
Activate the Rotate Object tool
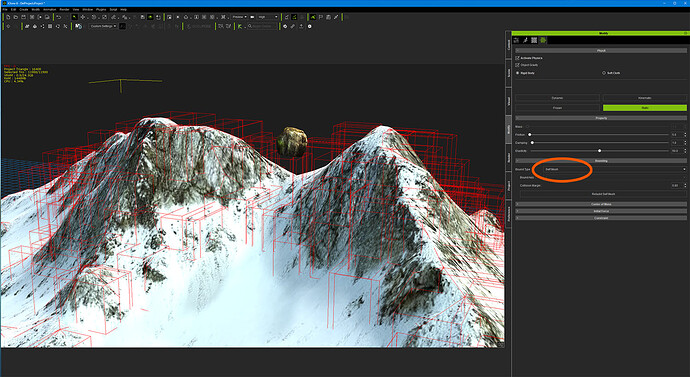[x=94, y=17]
